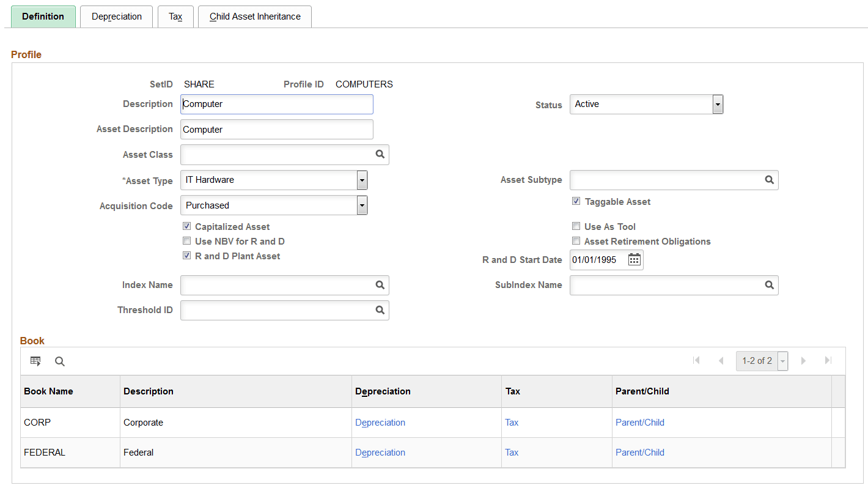Open the Find icon in the Book grid
Screen dimensions: 868x488
point(59,361)
